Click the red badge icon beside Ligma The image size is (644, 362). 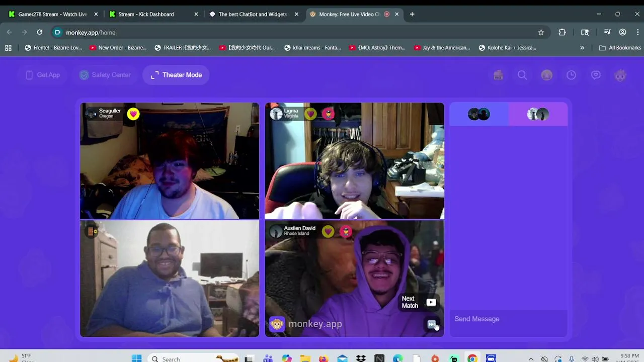(328, 114)
